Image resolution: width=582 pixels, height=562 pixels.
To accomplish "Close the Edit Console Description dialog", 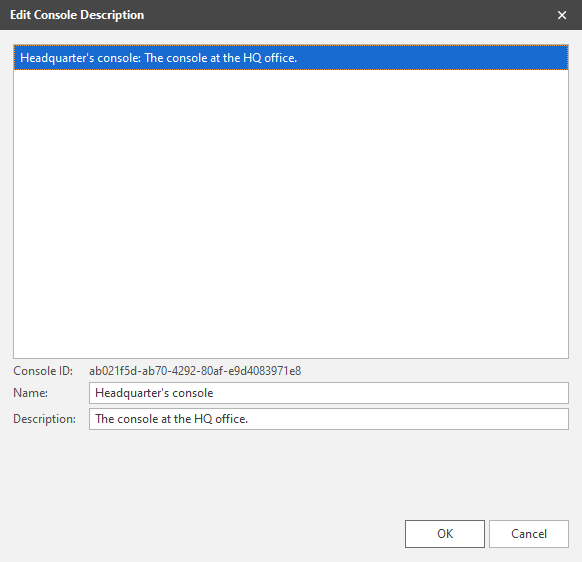I will 562,15.
